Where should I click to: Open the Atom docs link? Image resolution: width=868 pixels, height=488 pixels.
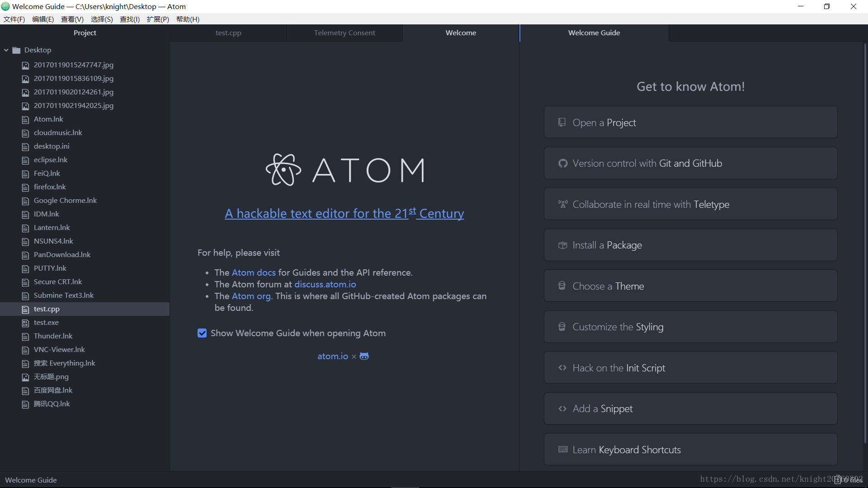(254, 272)
